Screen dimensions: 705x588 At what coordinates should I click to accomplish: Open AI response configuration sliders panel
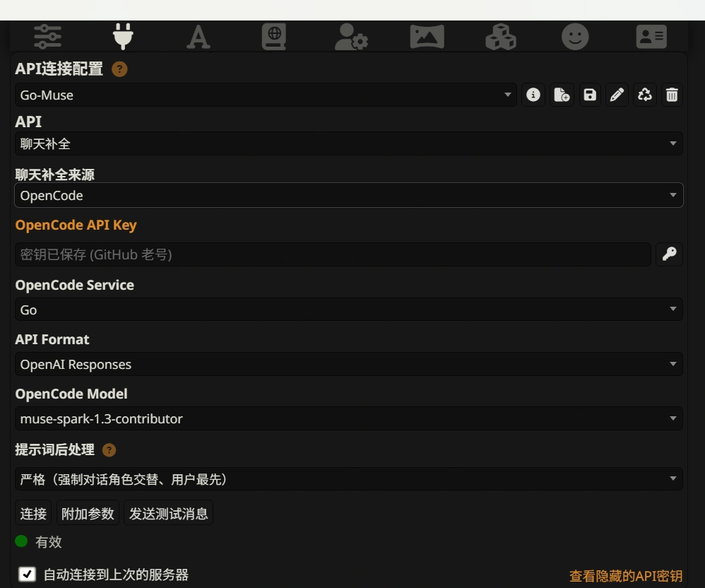click(47, 37)
